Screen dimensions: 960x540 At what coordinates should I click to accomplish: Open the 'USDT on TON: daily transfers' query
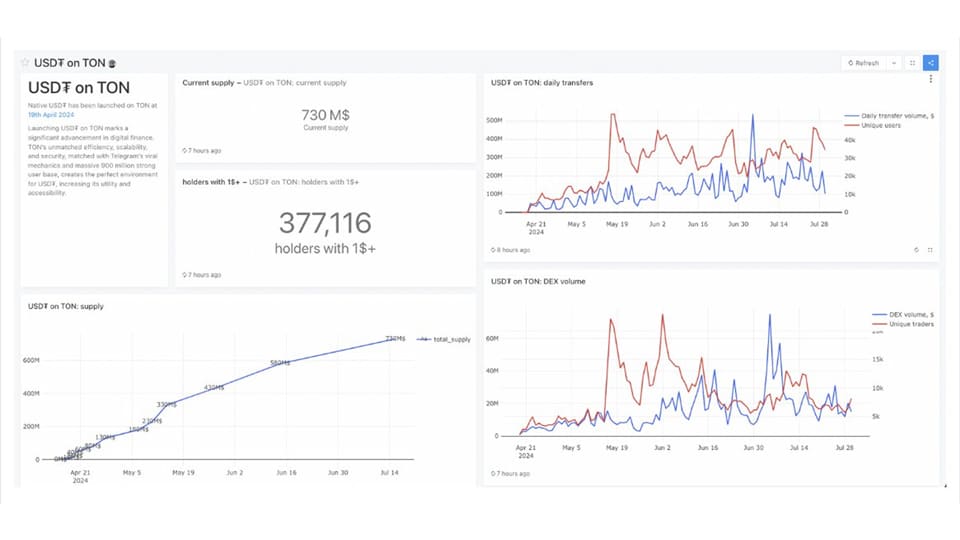coord(542,83)
